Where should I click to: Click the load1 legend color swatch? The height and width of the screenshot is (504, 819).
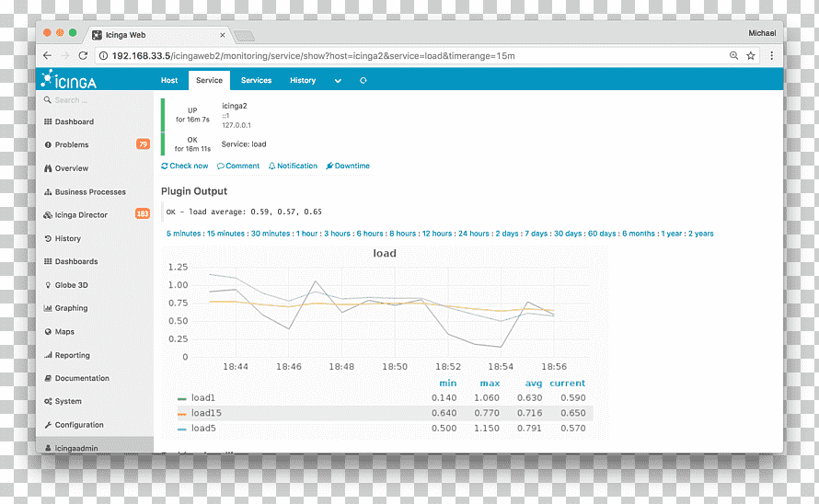click(x=182, y=398)
